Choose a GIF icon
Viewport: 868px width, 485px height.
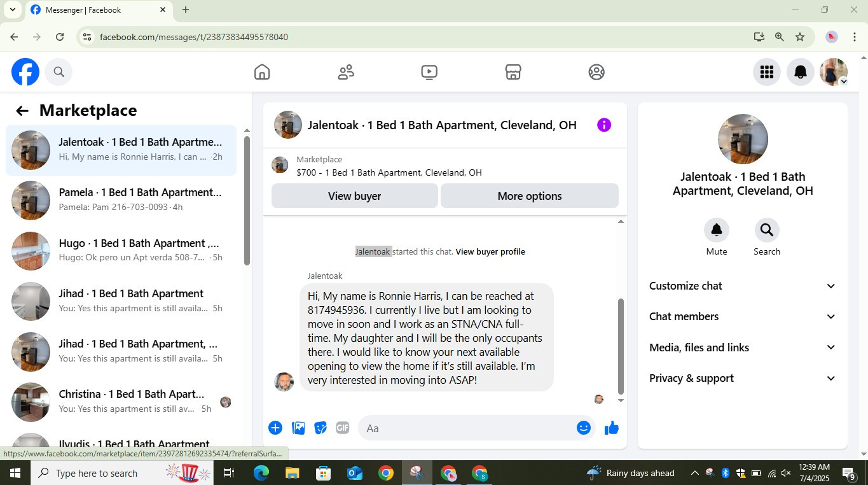pyautogui.click(x=343, y=428)
